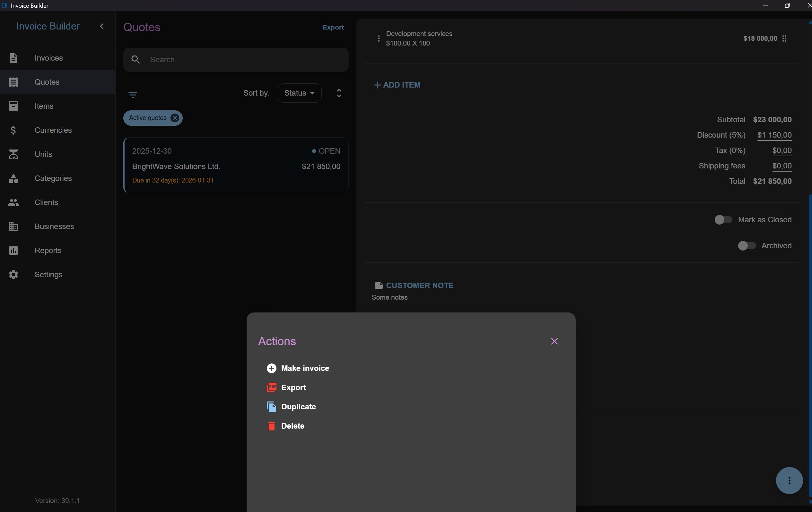The width and height of the screenshot is (812, 512).
Task: Open the floating more-actions button
Action: [789, 480]
